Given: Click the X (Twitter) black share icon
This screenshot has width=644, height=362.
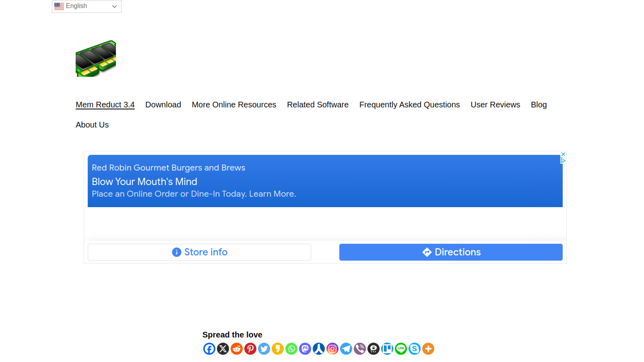Looking at the screenshot, I should click(x=223, y=349).
